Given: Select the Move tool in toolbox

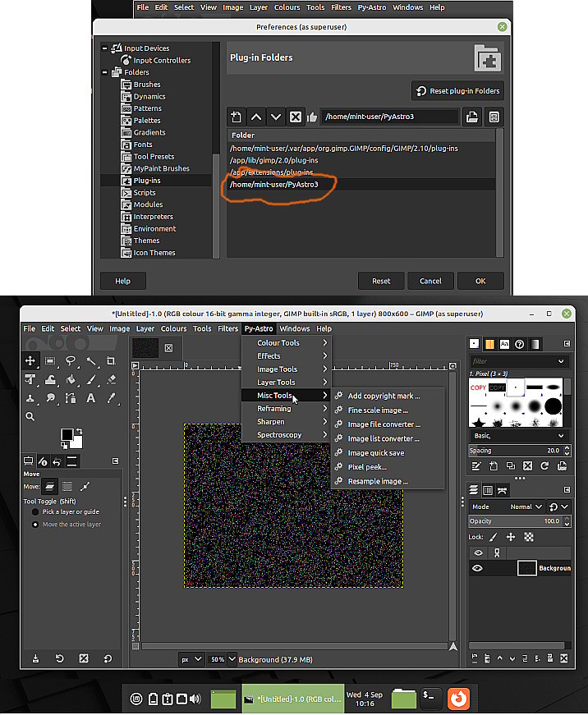Looking at the screenshot, I should click(x=30, y=361).
